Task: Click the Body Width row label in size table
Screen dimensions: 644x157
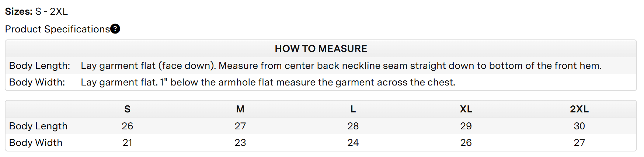Action: (36, 143)
